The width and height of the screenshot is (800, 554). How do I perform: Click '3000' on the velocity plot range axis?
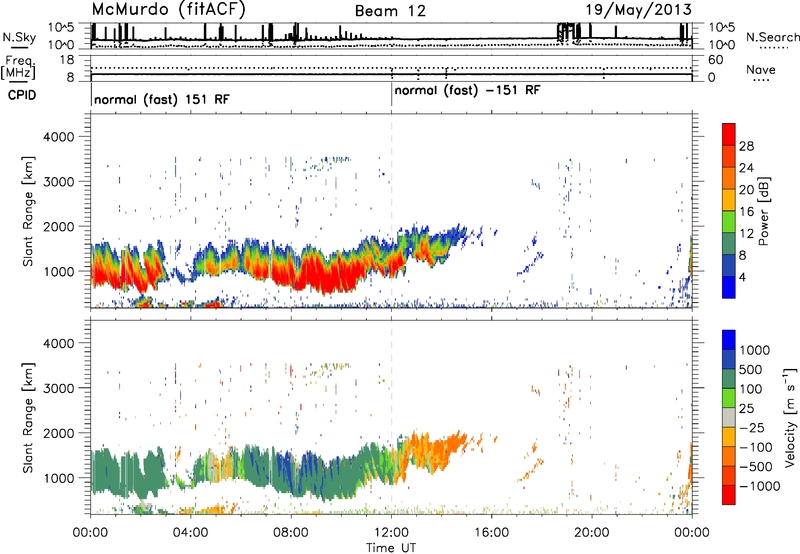point(58,388)
